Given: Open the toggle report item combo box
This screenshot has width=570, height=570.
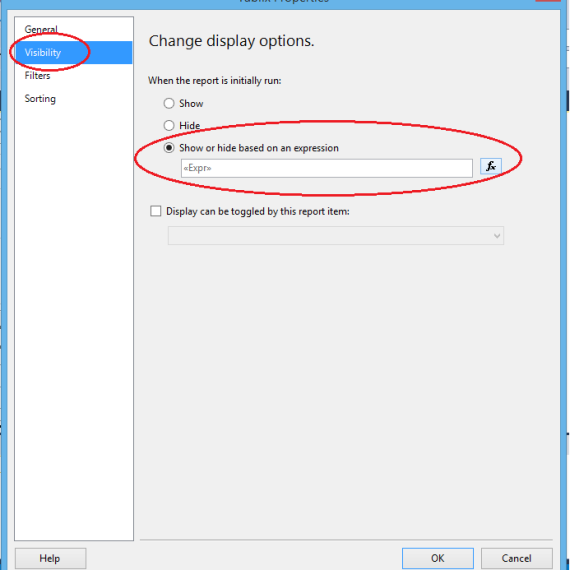Looking at the screenshot, I should [x=336, y=236].
